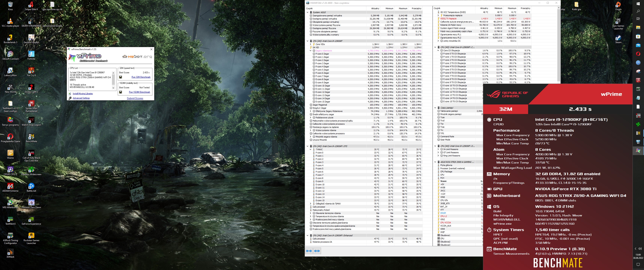
Task: Launch MSI Afterburner shortcut
Action: pos(10,204)
